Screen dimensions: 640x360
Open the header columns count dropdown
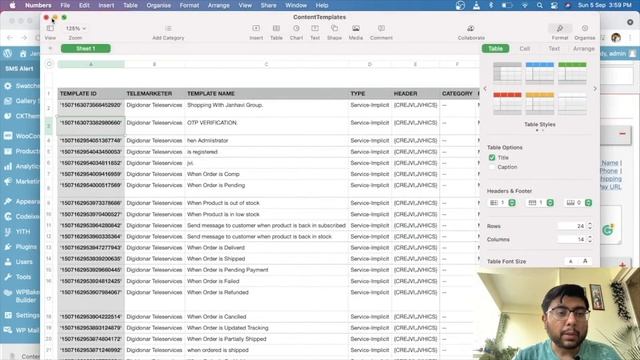click(x=540, y=203)
